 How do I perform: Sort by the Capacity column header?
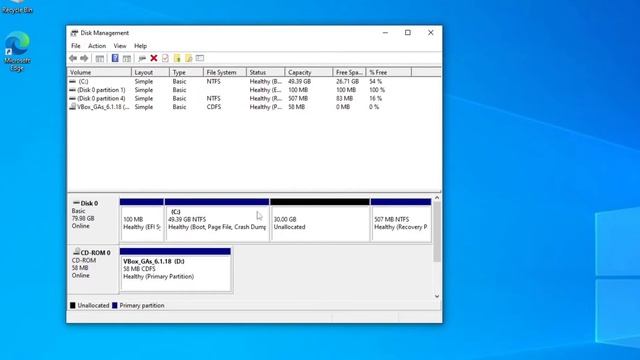tap(309, 72)
